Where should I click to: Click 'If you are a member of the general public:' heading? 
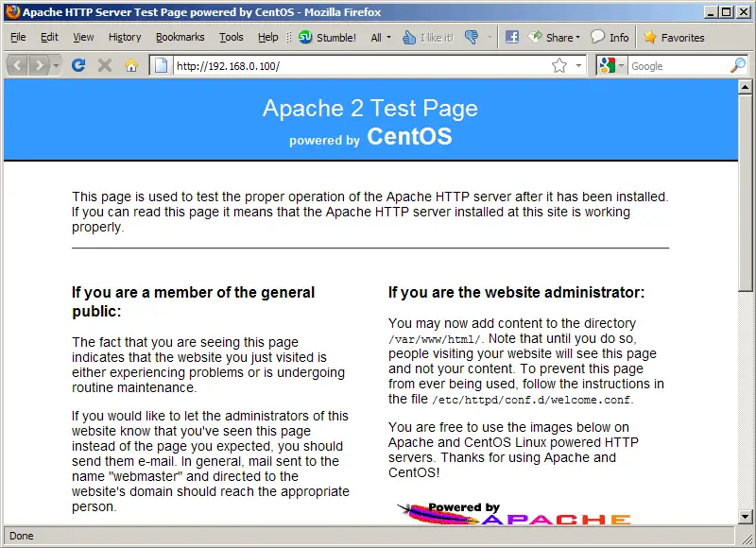click(193, 301)
